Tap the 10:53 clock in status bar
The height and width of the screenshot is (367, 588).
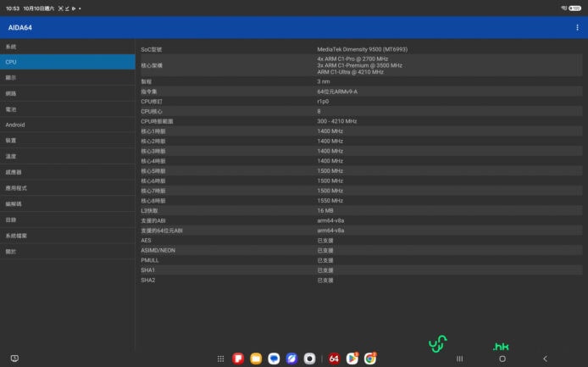click(13, 8)
